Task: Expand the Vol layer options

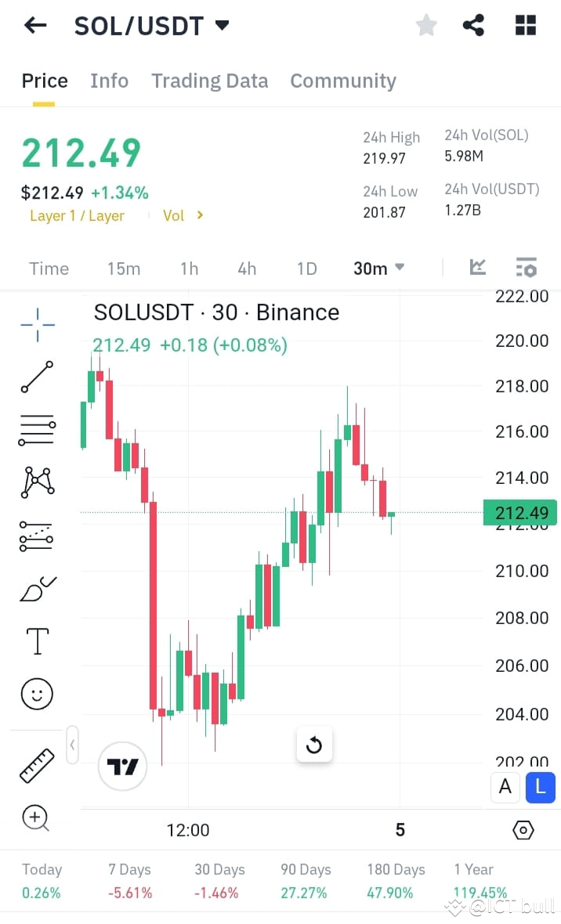Action: point(183,215)
